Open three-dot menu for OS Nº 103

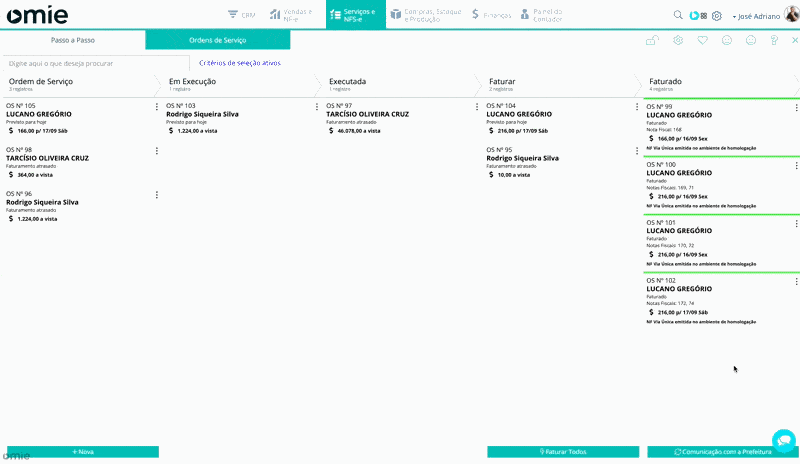317,107
